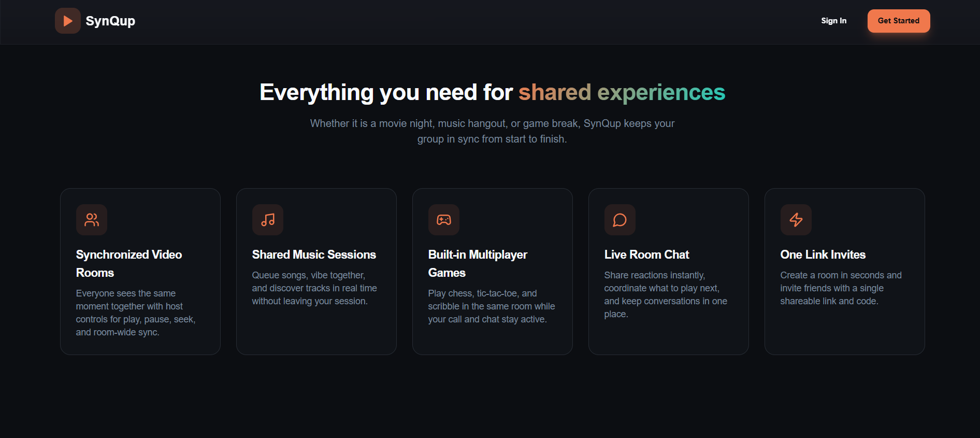
Task: Click the lightning bolt icon for One Link Invites
Action: [796, 220]
